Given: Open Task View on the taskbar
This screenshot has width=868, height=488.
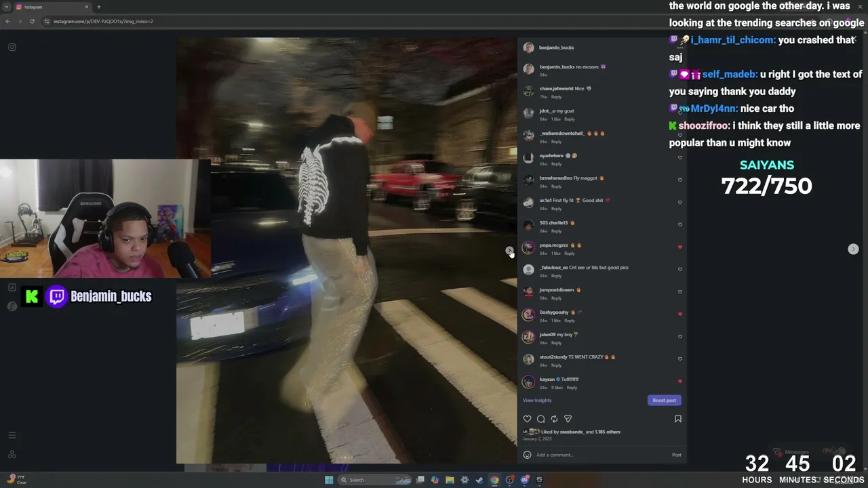Looking at the screenshot, I should pos(420,480).
